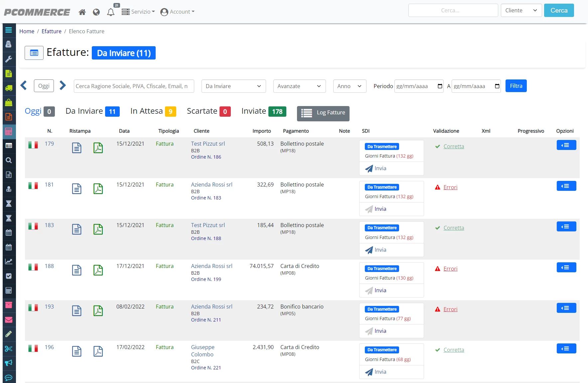Viewport: 588px width, 383px height.
Task: Expand the Servizio menu
Action: pyautogui.click(x=138, y=12)
